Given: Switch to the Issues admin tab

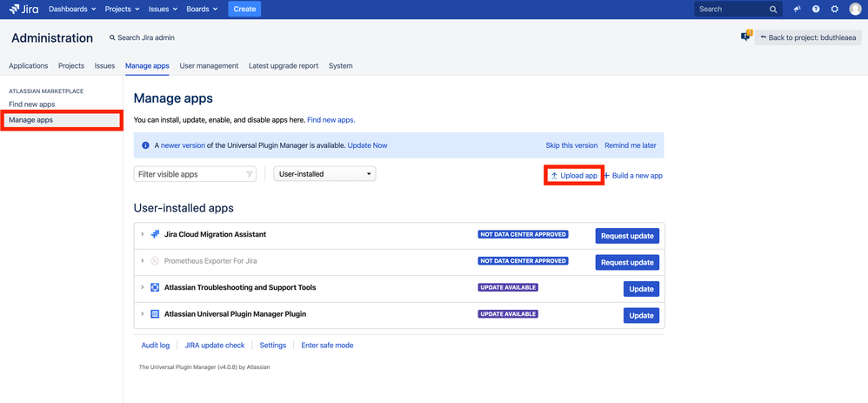Looking at the screenshot, I should coord(104,65).
